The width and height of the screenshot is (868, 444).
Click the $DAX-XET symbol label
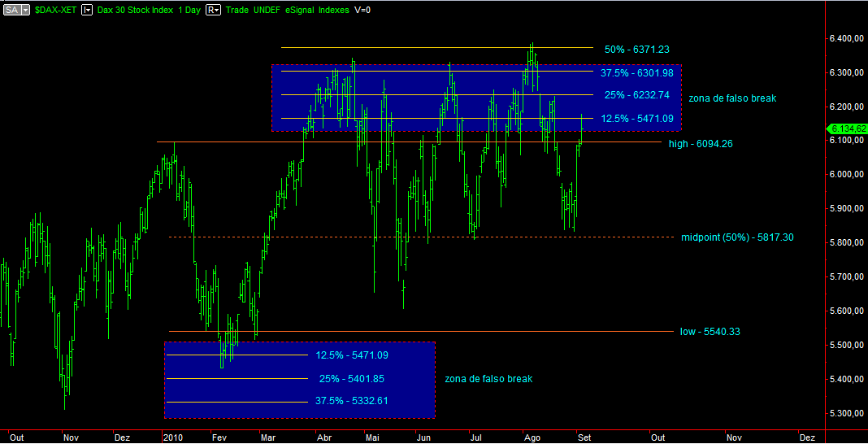55,10
